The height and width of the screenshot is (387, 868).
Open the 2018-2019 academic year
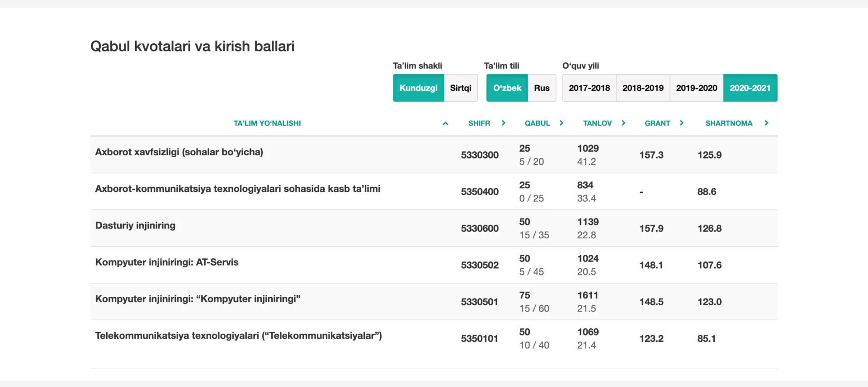pyautogui.click(x=643, y=88)
